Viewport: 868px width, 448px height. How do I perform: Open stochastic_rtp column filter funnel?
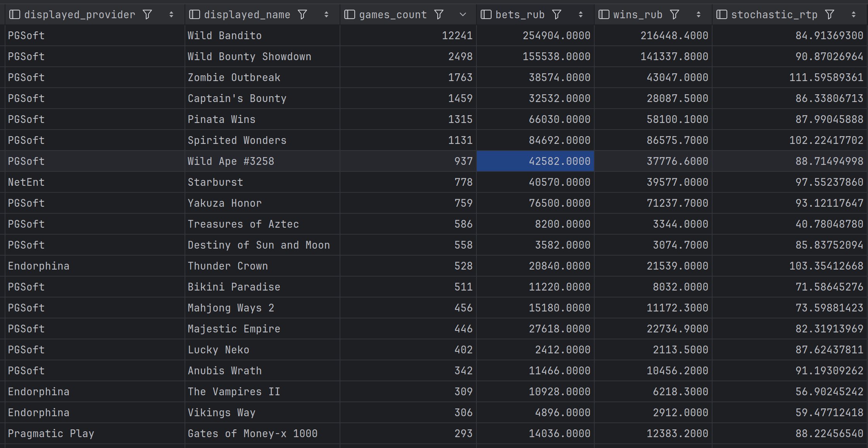click(x=830, y=15)
